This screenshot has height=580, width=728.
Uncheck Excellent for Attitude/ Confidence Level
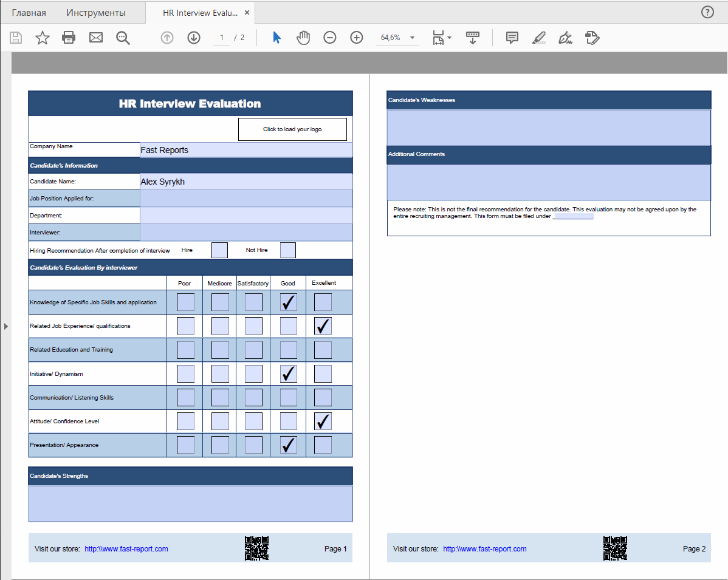(x=323, y=421)
